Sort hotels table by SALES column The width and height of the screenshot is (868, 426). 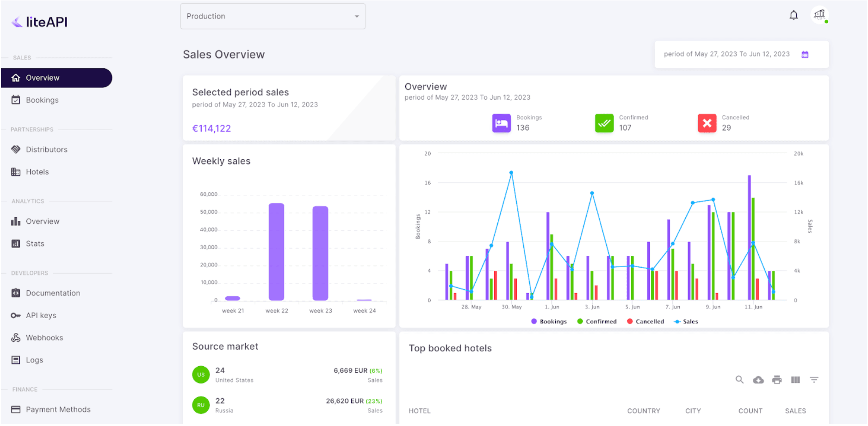click(x=795, y=411)
